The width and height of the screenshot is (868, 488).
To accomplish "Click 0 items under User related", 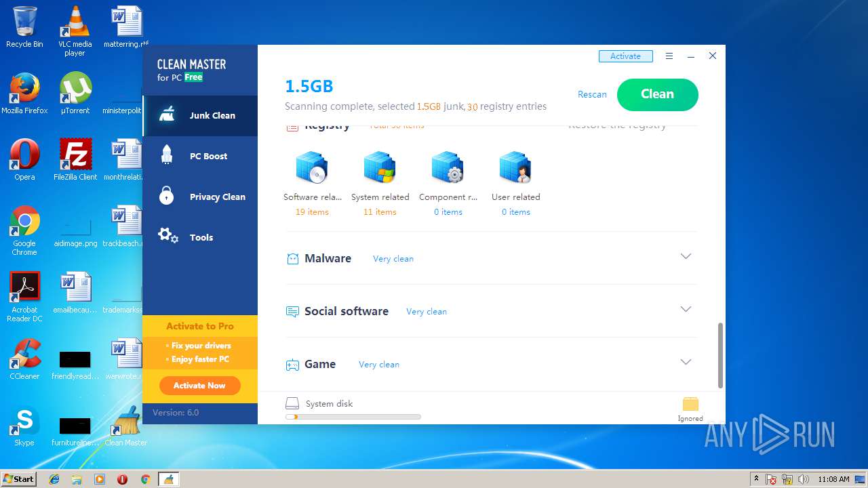I will pyautogui.click(x=516, y=212).
